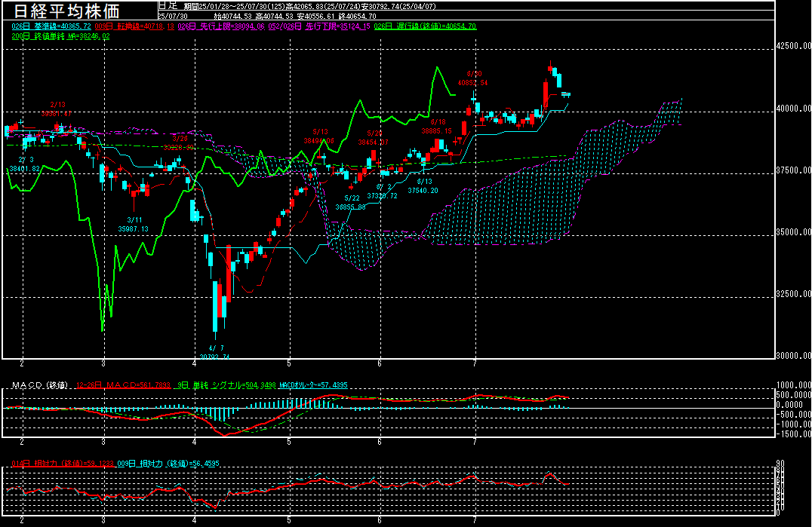Image resolution: width=812 pixels, height=527 pixels.
Task: Click the 052/026日 先行下限=35124.15 legend
Action: click(319, 26)
